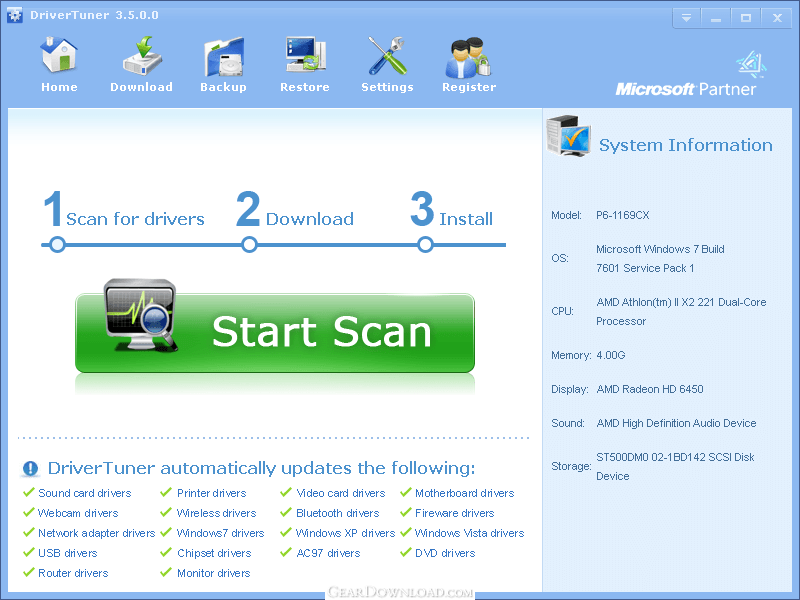This screenshot has width=800, height=600.
Task: Click the blue info exclamation icon
Action: (31, 468)
